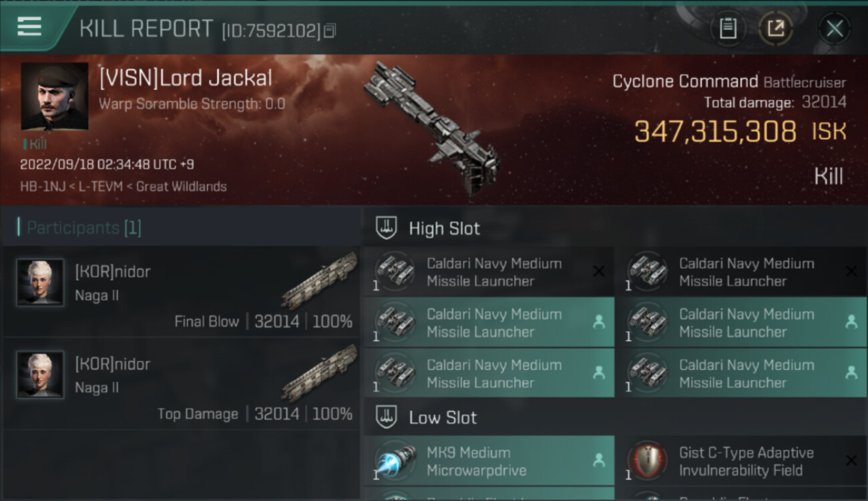Copy the kill report ID number

click(x=330, y=31)
